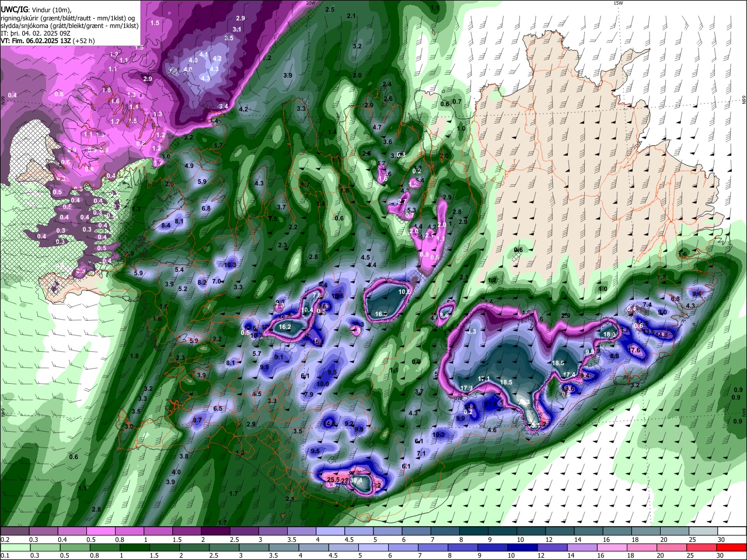Click the precipitation value '25.5' on map
Image resolution: width=747 pixels, height=560 pixels.
click(333, 480)
